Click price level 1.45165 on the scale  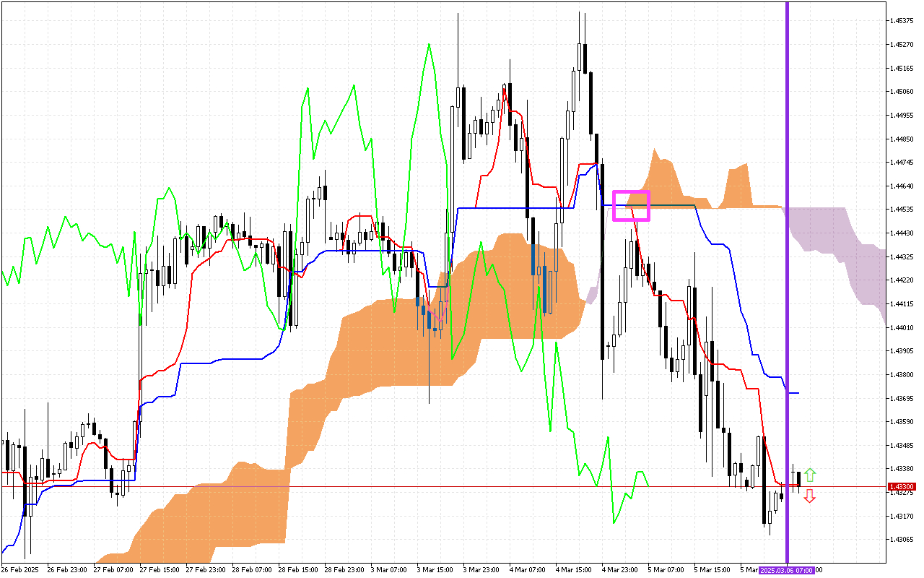pyautogui.click(x=902, y=69)
